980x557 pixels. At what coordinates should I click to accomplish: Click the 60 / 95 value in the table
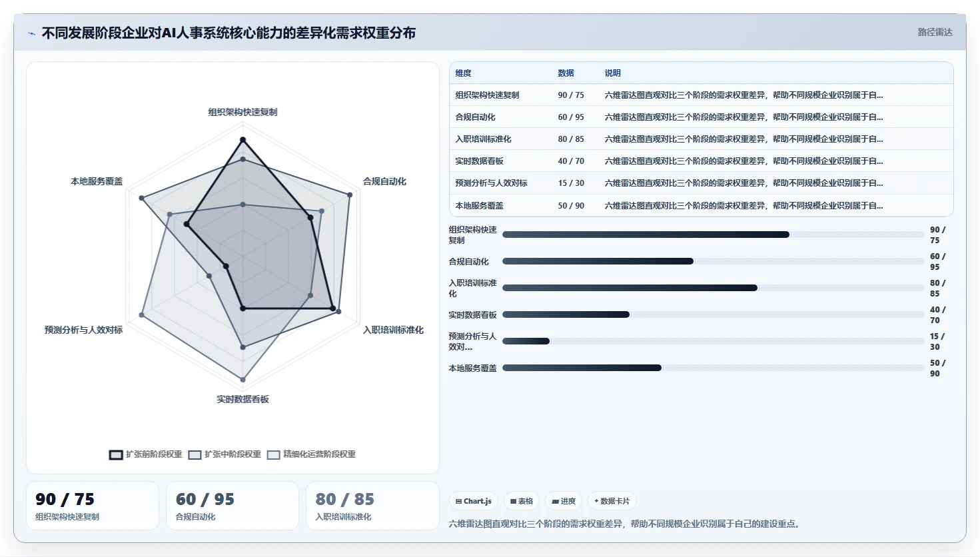[571, 117]
